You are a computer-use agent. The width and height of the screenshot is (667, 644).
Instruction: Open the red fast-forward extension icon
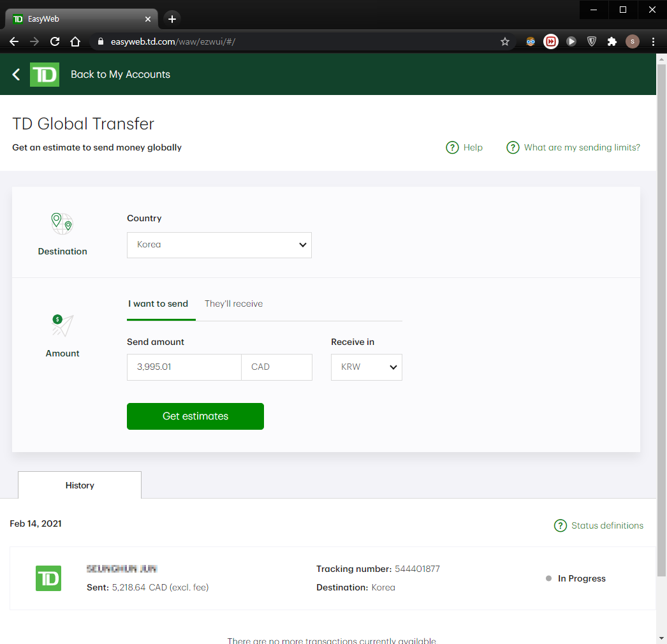point(551,41)
